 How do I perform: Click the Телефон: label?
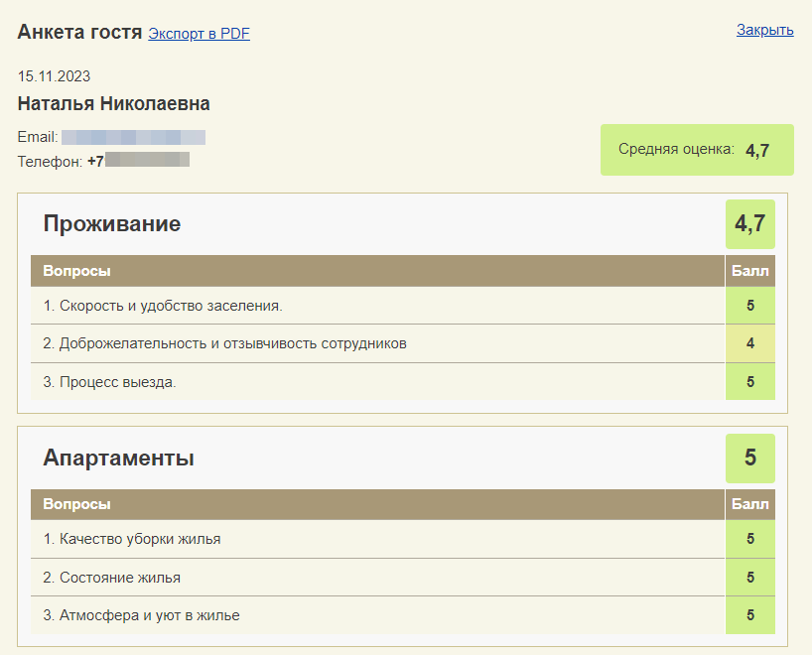coord(51,162)
